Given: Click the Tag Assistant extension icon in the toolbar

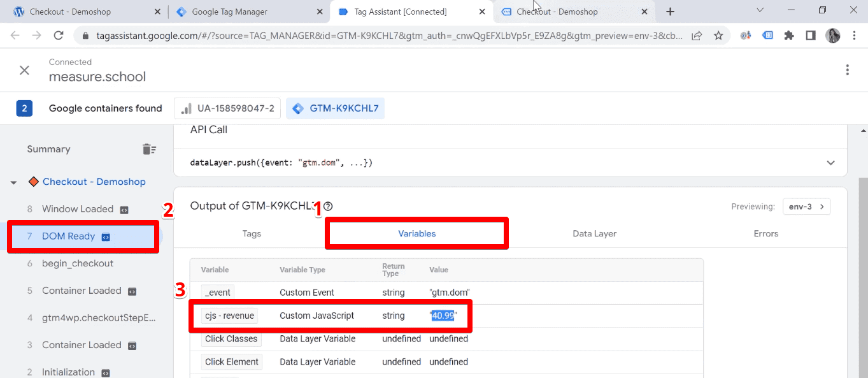Looking at the screenshot, I should coord(767,35).
